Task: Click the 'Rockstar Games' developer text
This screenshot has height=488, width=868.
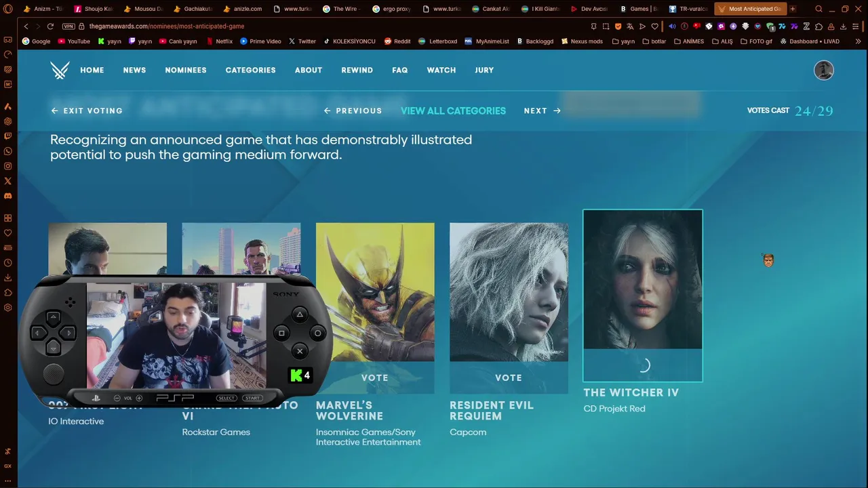Action: (216, 432)
